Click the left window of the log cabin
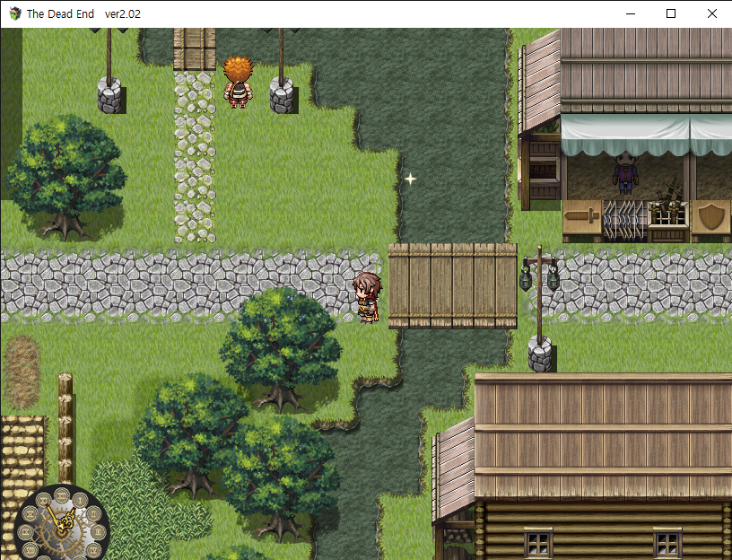Screen dimensions: 732x560 point(538,543)
